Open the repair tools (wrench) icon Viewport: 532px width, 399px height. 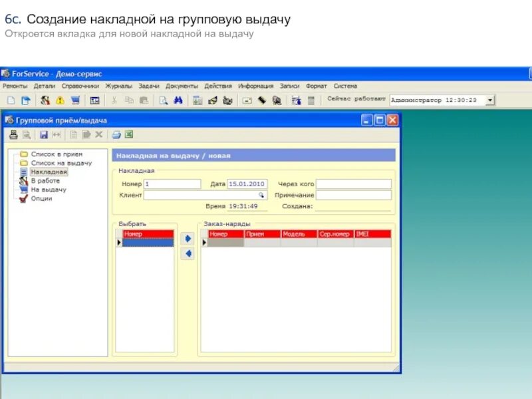(x=45, y=100)
